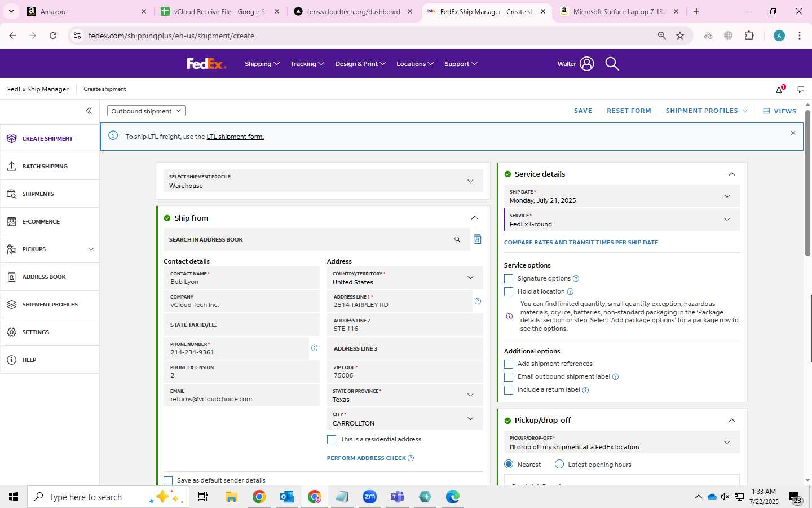Open Zoom from the taskbar

tap(369, 497)
